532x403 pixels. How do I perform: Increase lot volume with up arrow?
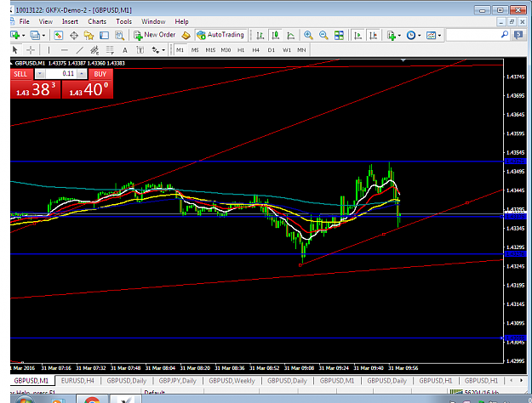point(82,74)
